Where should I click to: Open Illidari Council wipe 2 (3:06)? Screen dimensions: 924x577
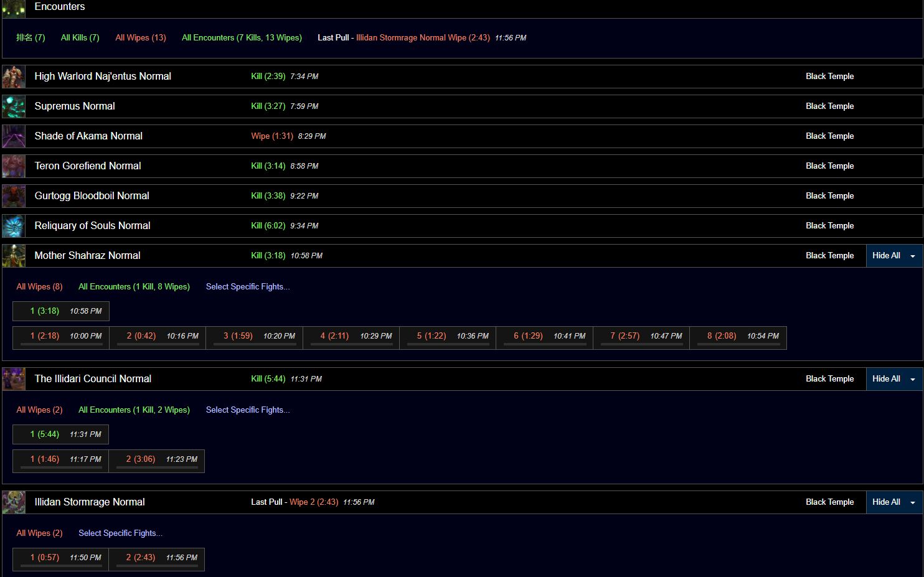click(x=157, y=461)
